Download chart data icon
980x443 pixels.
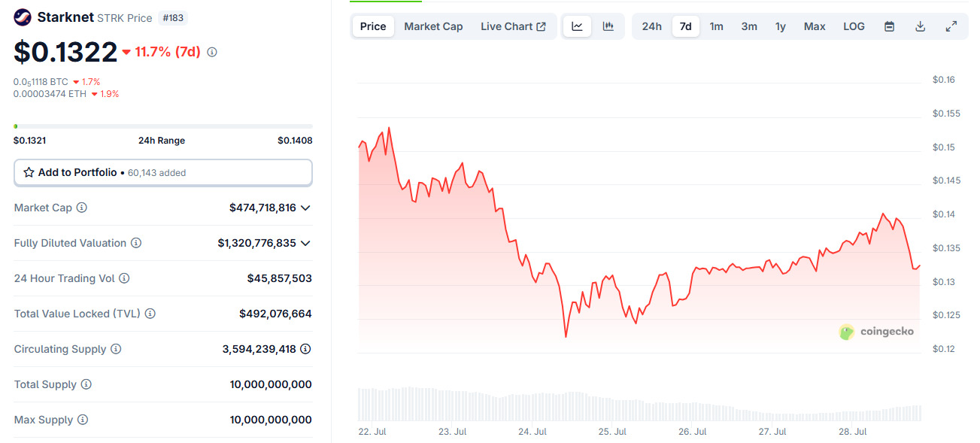tap(920, 26)
